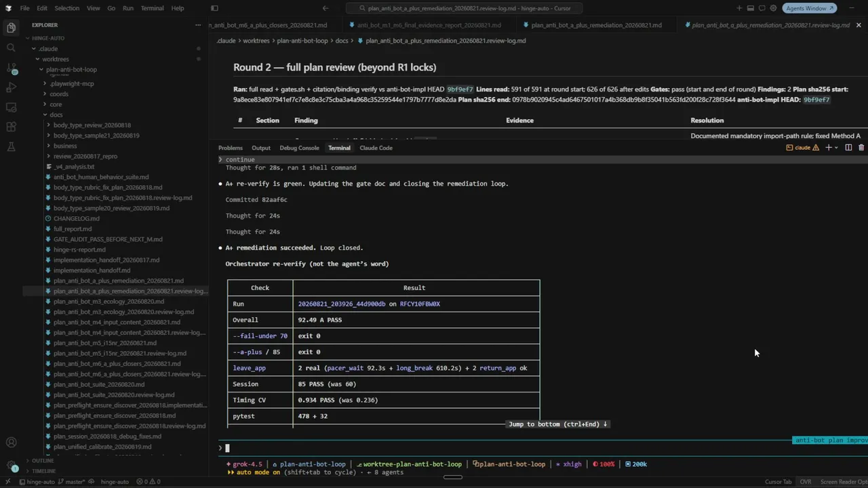Create a new terminal with plus icon
Screen dimensions: 868x488
[x=828, y=148]
